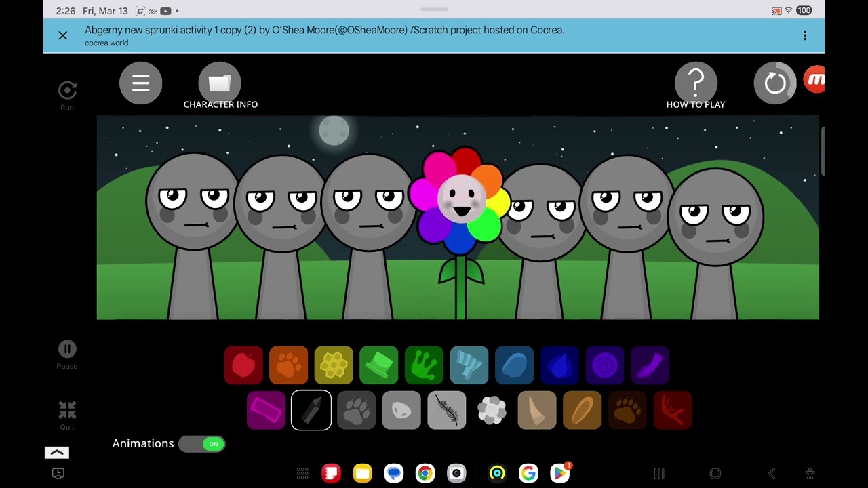Viewport: 868px width, 488px height.
Task: Open the hamburger menu
Action: coord(140,83)
